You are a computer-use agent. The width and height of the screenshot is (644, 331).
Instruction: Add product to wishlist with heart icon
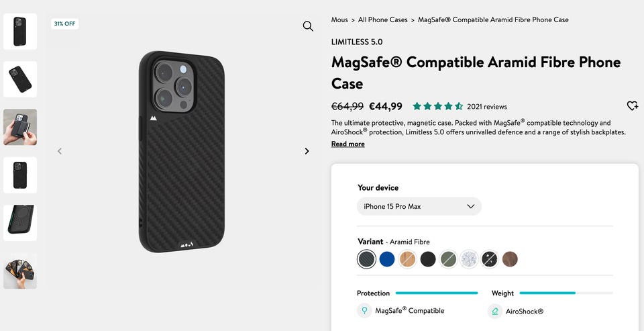pyautogui.click(x=632, y=106)
